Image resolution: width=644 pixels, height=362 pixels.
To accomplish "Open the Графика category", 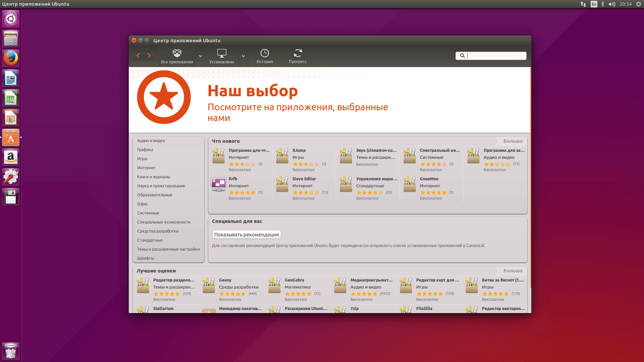I will point(145,150).
